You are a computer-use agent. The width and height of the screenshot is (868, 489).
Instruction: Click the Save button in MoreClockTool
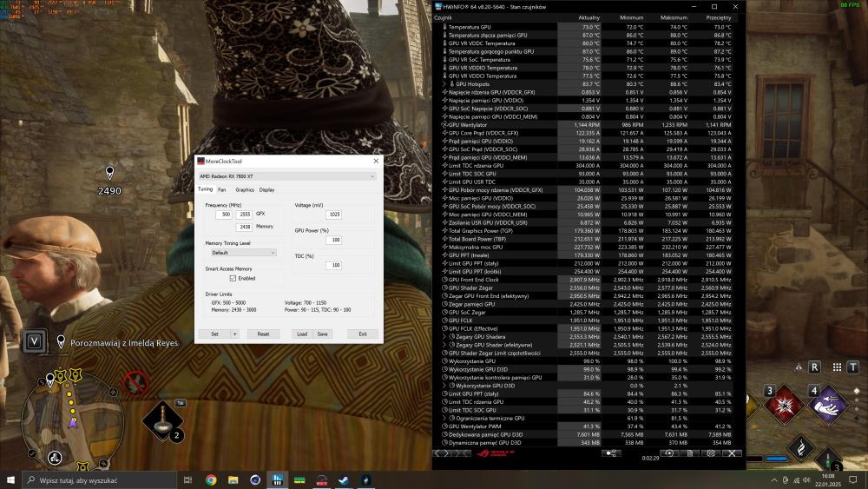point(322,334)
